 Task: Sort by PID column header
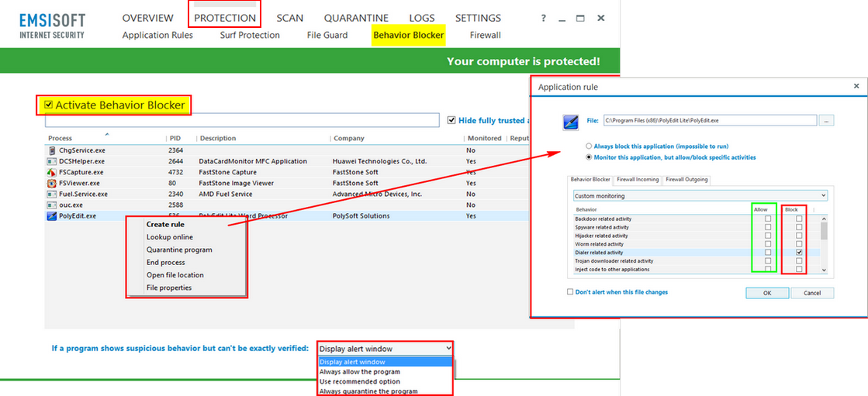175,138
